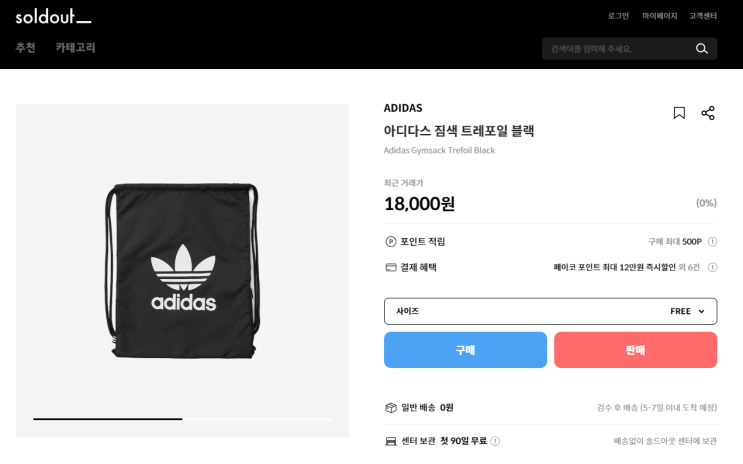
Task: Click the search magnifier icon
Action: [702, 48]
